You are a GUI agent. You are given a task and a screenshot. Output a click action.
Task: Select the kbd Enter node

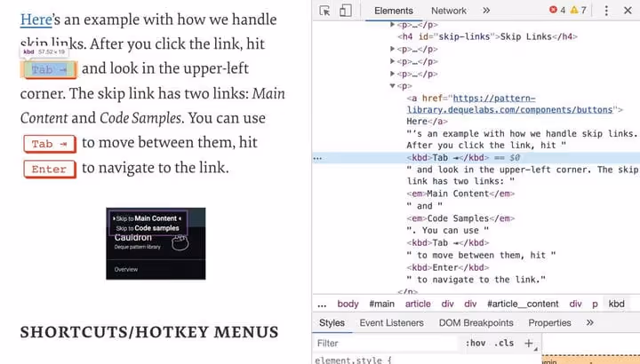pyautogui.click(x=448, y=268)
